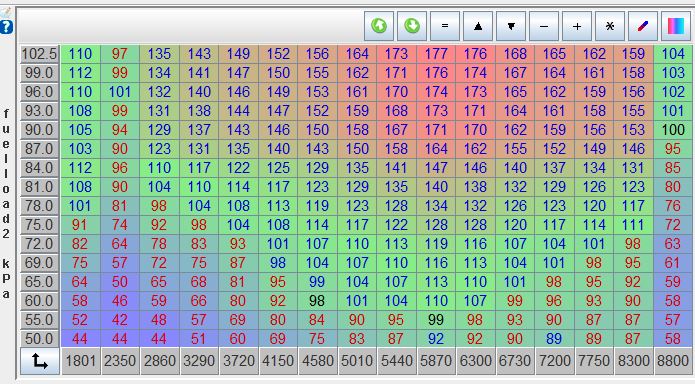Viewport: 695px width, 384px height.
Task: Open the blue question mark help icon
Action: coord(6,27)
